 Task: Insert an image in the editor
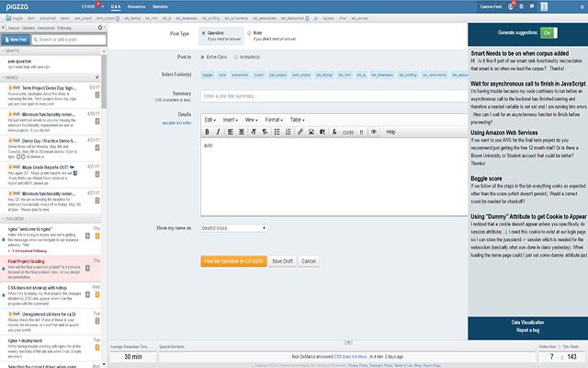[x=311, y=132]
